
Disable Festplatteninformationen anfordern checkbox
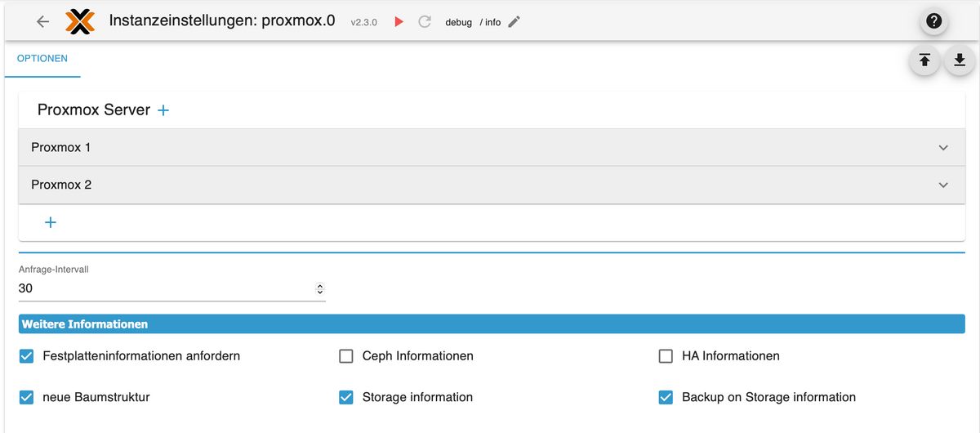coord(26,356)
